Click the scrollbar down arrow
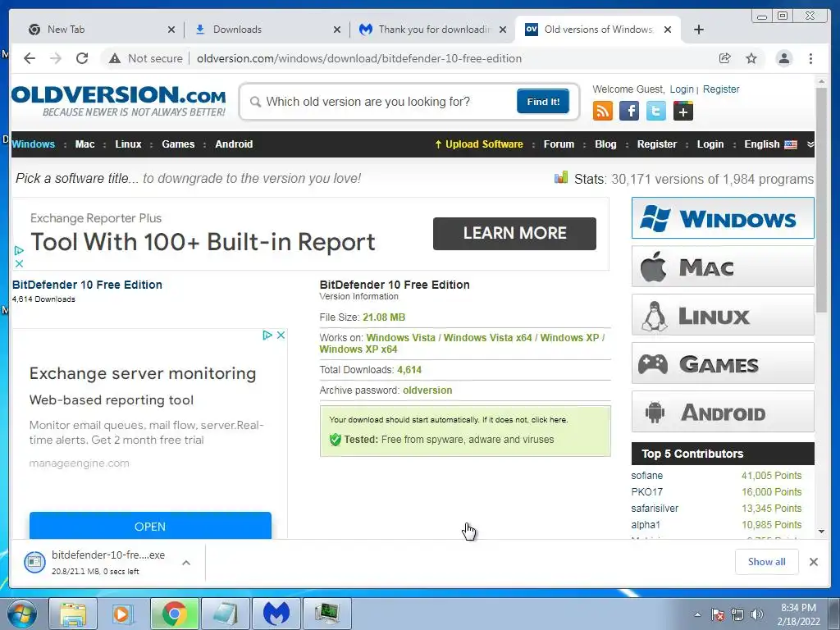This screenshot has width=840, height=630. pos(821,532)
